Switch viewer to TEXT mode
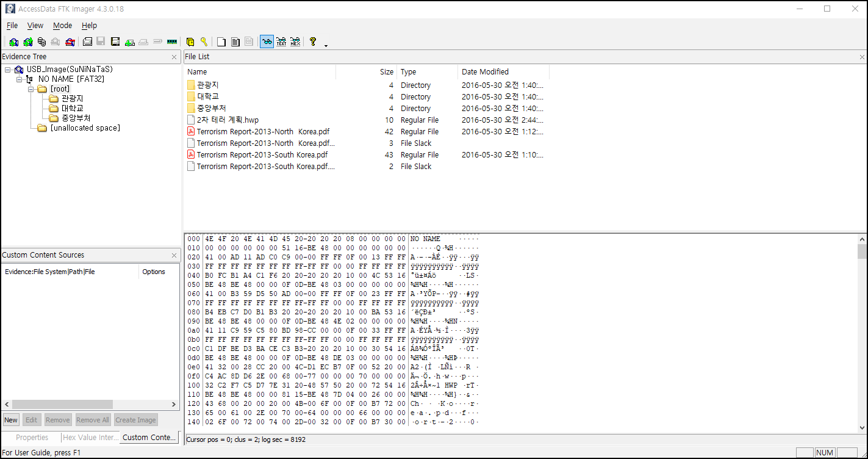 click(x=281, y=42)
